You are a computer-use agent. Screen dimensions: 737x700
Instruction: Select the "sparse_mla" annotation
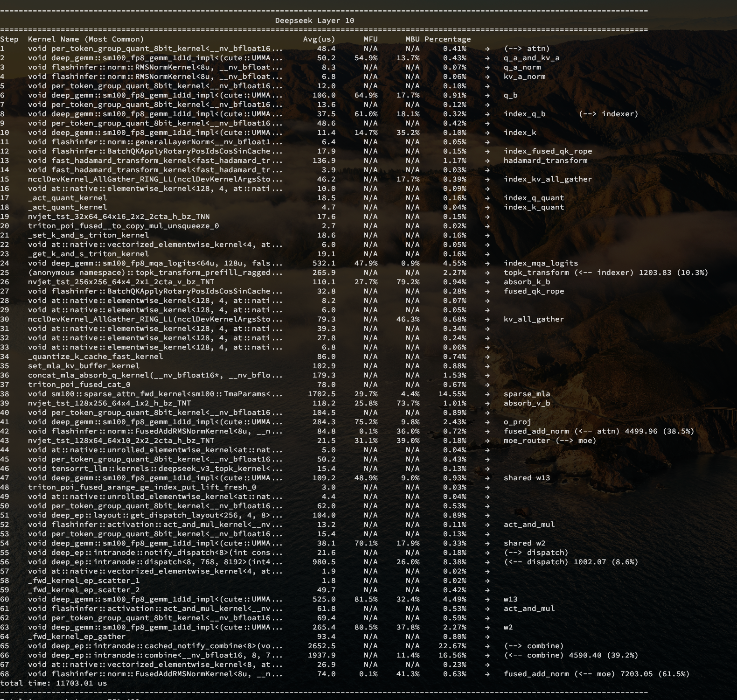tap(527, 394)
